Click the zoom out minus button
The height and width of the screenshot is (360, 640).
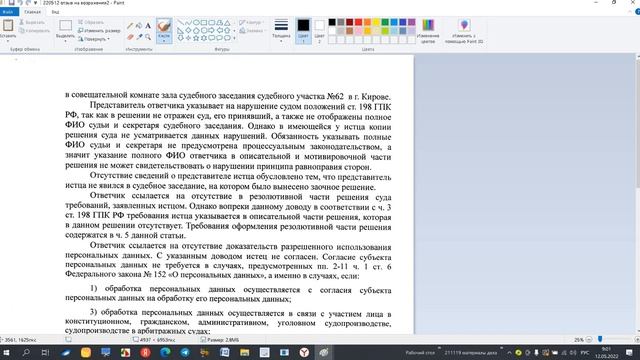[589, 339]
